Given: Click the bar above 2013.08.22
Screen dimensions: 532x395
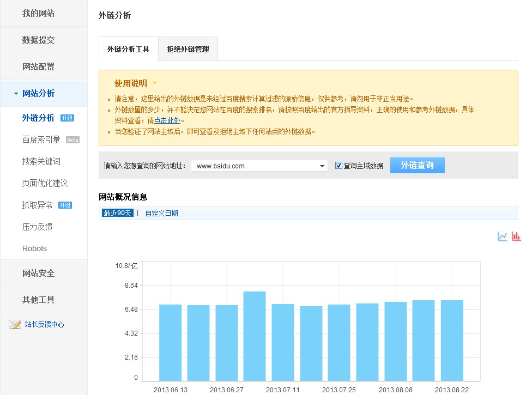Looking at the screenshot, I should point(452,341).
